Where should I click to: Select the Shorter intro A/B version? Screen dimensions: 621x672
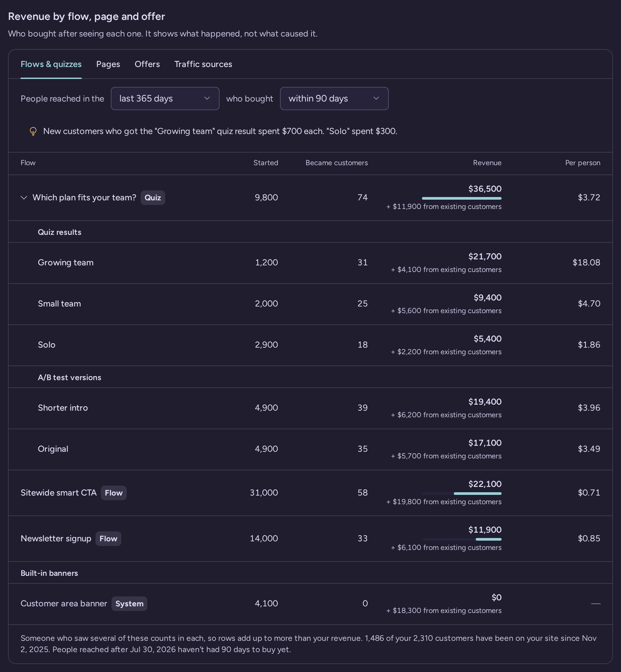[62, 408]
